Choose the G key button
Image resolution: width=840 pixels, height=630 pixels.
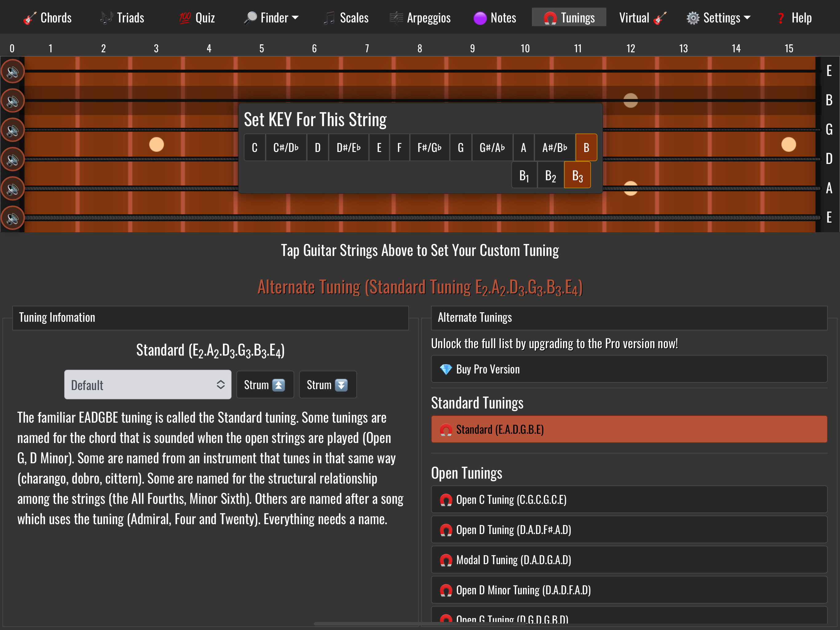461,147
